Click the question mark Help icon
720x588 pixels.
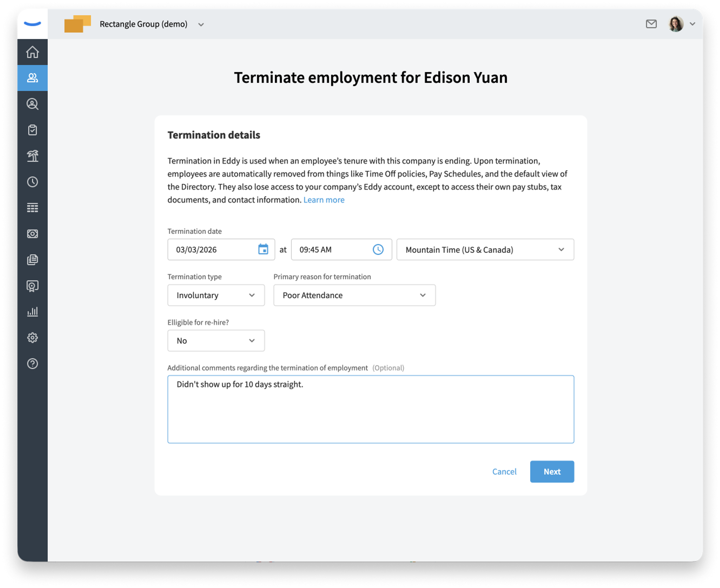pyautogui.click(x=32, y=364)
